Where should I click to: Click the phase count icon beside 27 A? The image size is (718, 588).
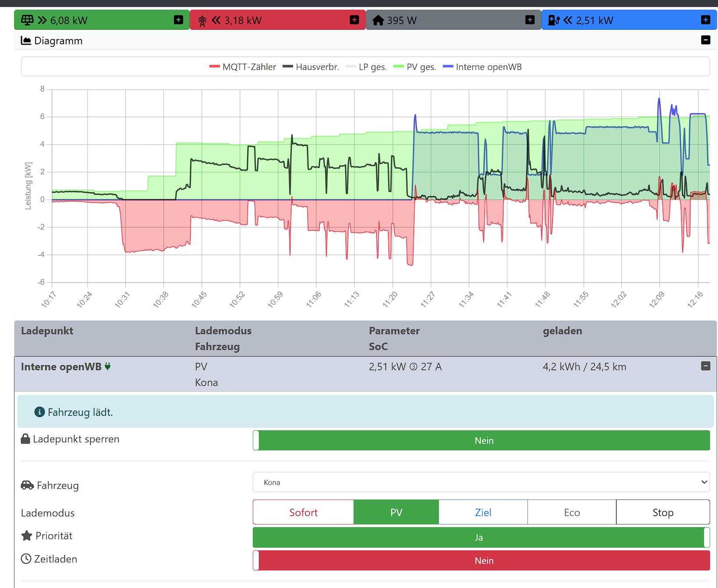(x=413, y=367)
